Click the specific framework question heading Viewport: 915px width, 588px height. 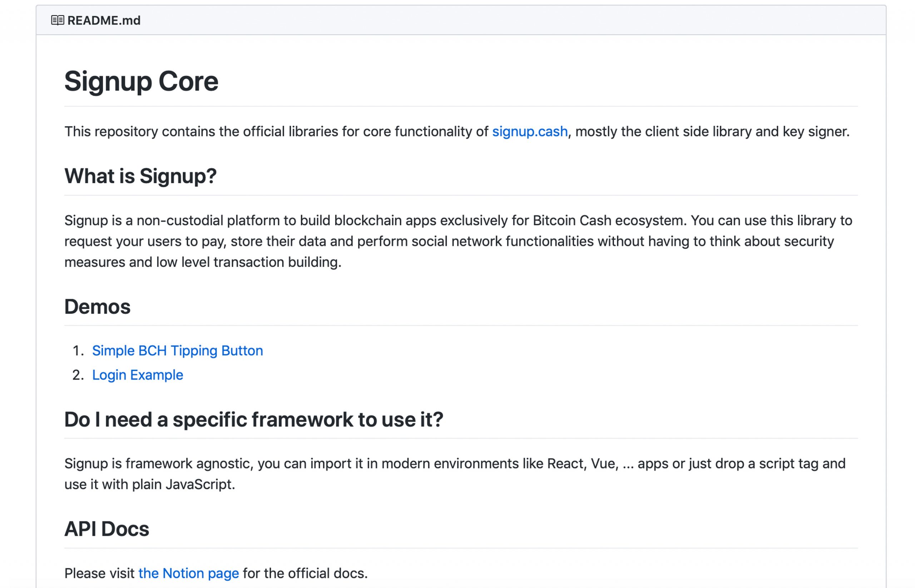(254, 419)
